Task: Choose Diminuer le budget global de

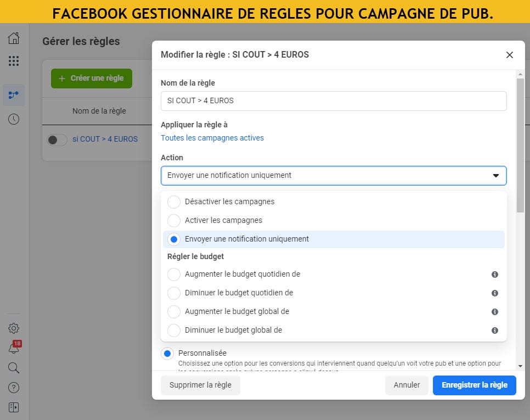Action: [334, 330]
